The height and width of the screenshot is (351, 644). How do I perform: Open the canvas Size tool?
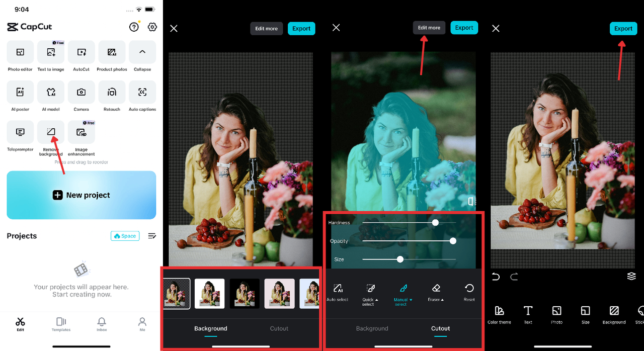(585, 315)
